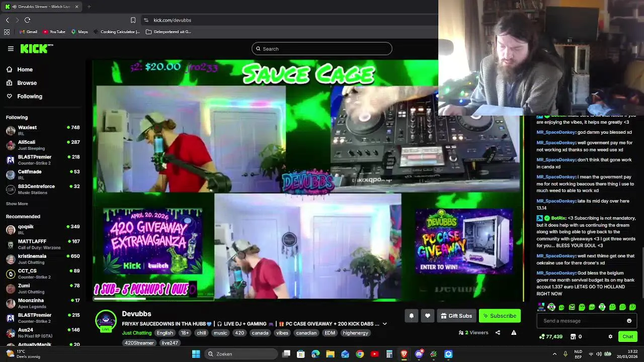Select the 18+ tag
Screen dimensions: 644x362
185,333
